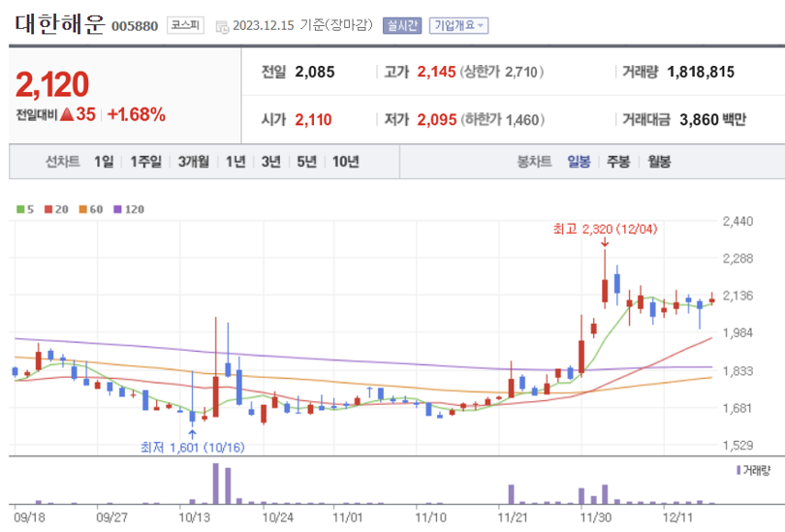Show the 3년 line chart
The width and height of the screenshot is (785, 532).
tap(270, 162)
